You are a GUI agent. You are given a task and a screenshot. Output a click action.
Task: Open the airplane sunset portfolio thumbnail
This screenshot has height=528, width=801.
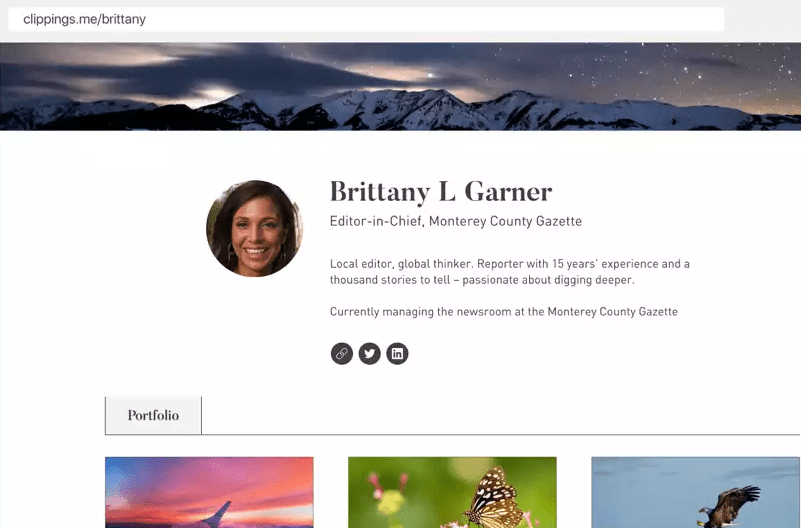(209, 492)
